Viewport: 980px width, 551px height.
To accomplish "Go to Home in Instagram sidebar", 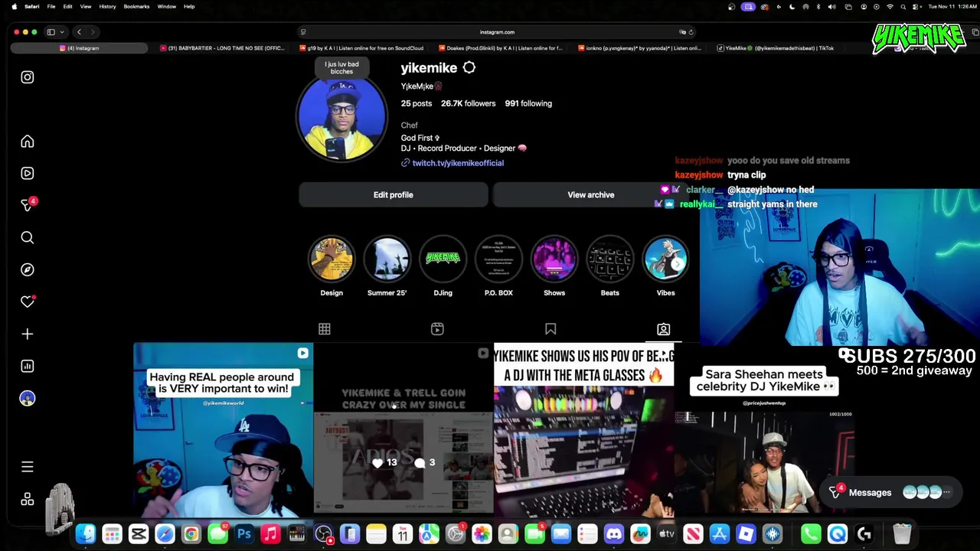I will coord(27,142).
